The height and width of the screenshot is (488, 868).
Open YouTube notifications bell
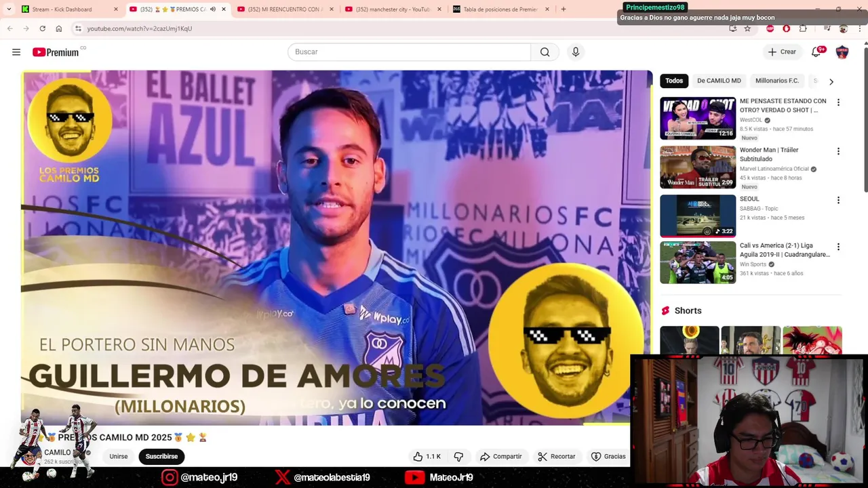pos(817,52)
